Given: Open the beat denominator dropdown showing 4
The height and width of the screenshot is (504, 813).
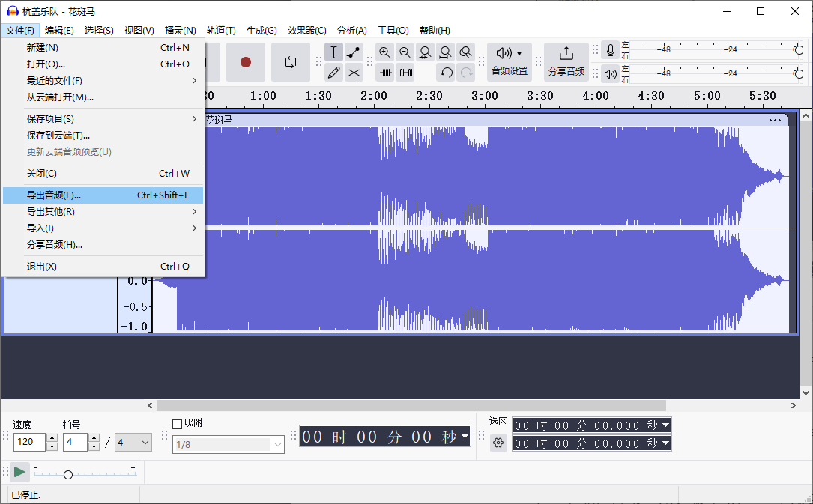Looking at the screenshot, I should click(133, 443).
